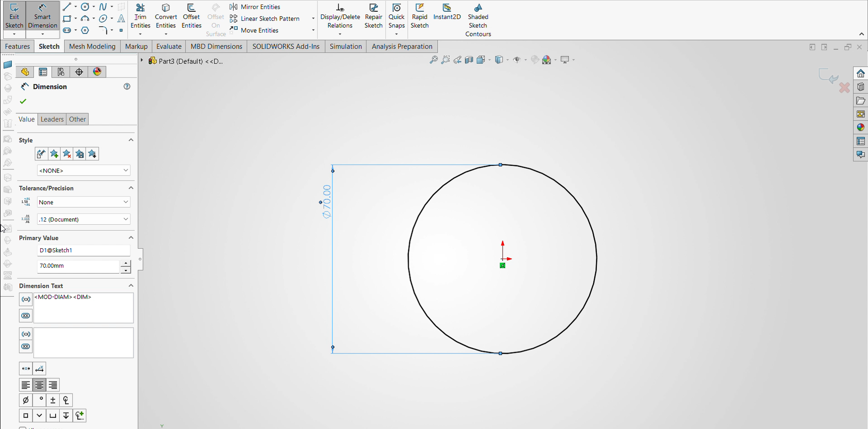This screenshot has width=868, height=429.
Task: Select the Ellipse sketch tool
Action: [x=103, y=19]
